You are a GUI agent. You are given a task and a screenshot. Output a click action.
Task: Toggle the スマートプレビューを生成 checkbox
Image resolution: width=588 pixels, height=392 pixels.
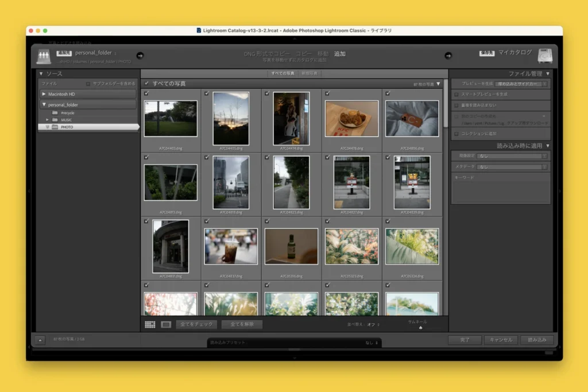457,94
